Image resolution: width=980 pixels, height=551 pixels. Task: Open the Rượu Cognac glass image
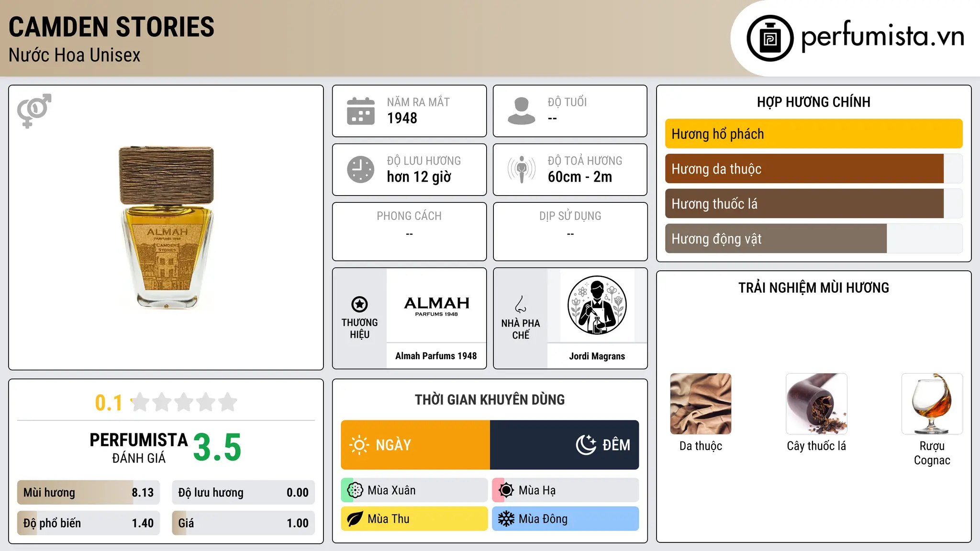[932, 404]
